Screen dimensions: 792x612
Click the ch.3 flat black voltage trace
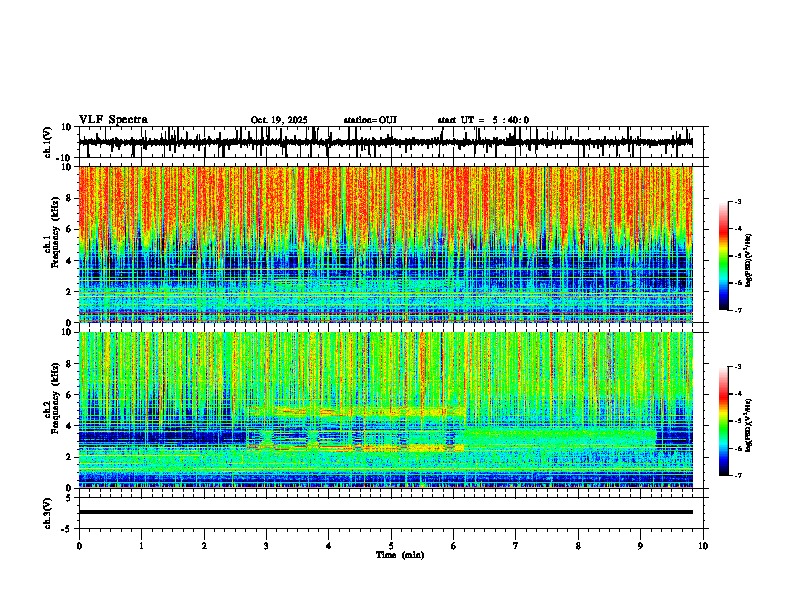click(x=385, y=512)
